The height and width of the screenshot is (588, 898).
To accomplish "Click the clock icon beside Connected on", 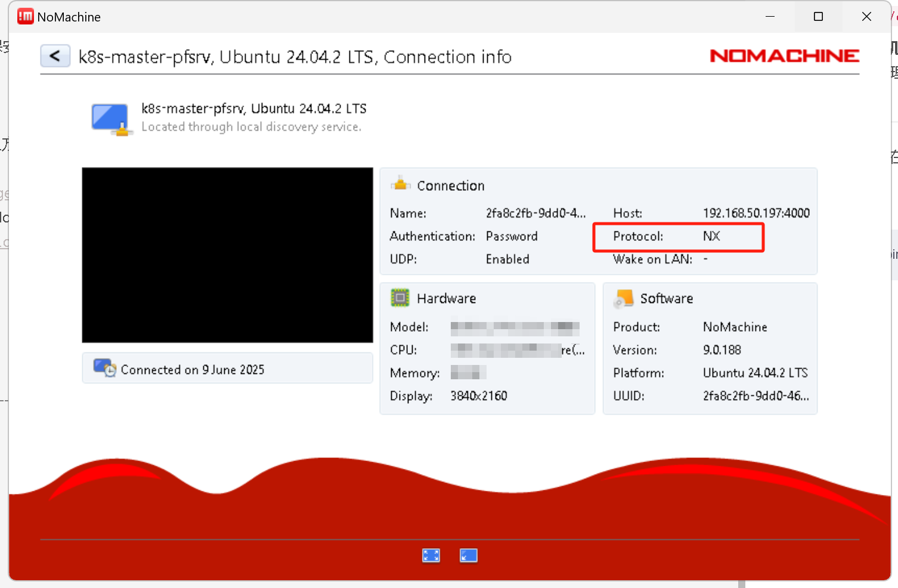I will (105, 368).
